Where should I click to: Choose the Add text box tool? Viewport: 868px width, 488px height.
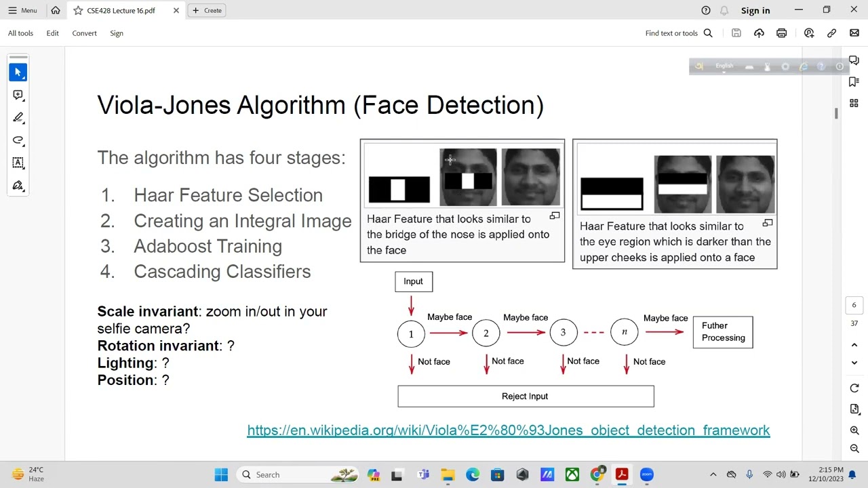18,163
